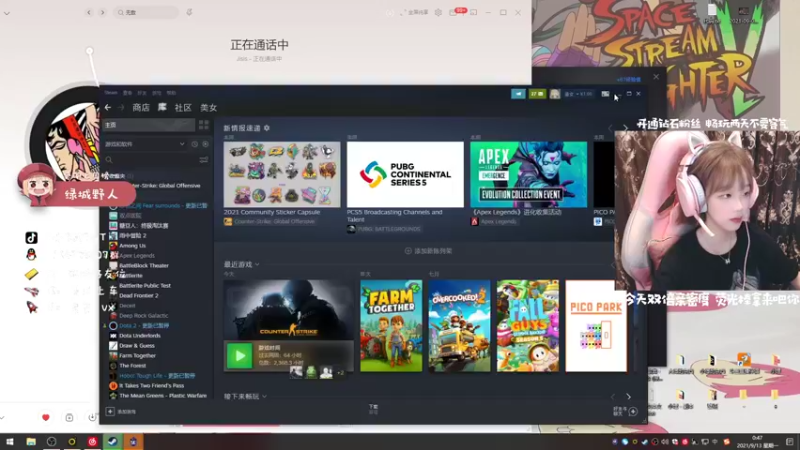Click the back arrow in music player toolbar
The image size is (800, 450).
click(89, 12)
